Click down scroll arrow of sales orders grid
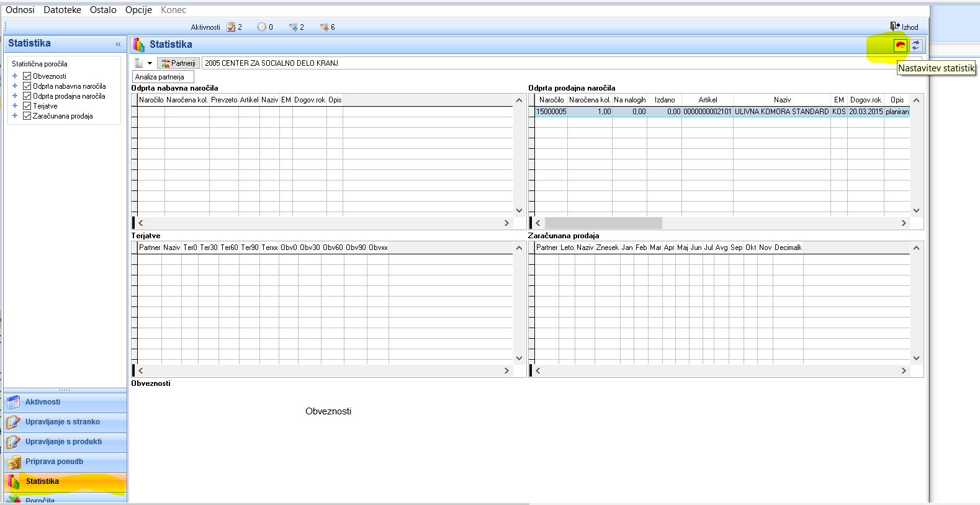The height and width of the screenshot is (505, 980). 917,210
